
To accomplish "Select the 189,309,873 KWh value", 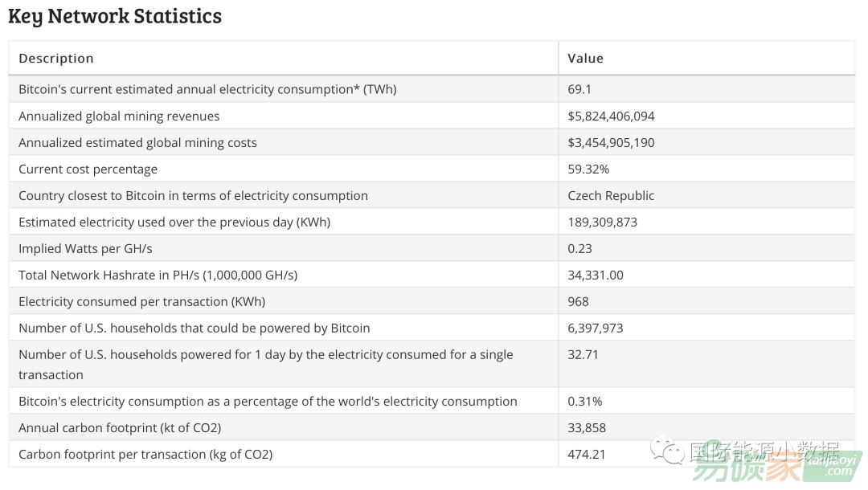I will point(602,223).
